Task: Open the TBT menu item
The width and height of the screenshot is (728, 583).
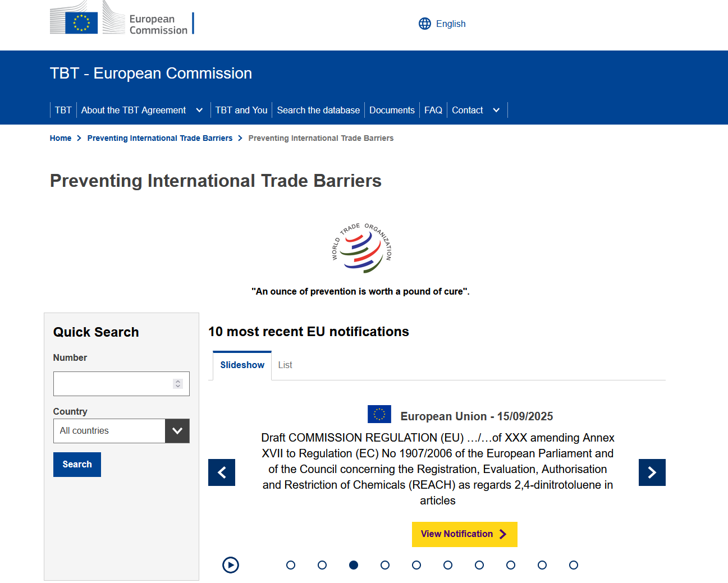Action: click(63, 110)
